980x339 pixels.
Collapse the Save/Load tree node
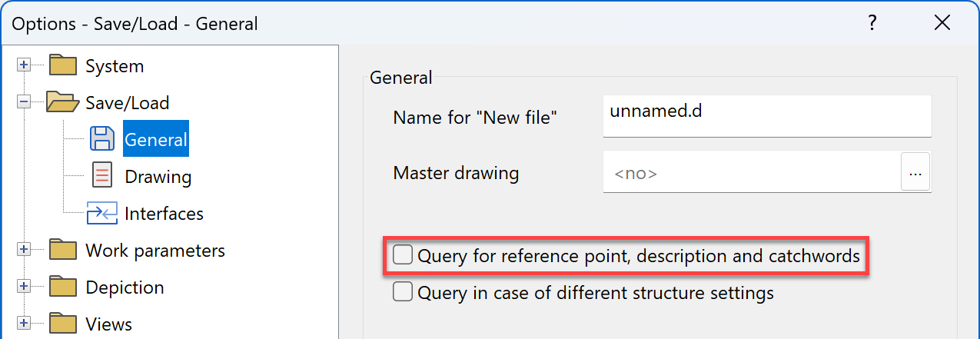pos(24,102)
